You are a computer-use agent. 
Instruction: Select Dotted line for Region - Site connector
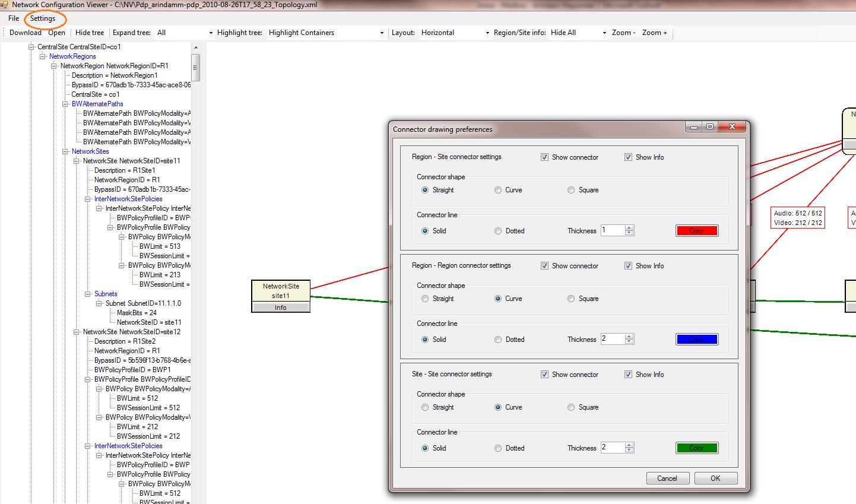[x=498, y=231]
